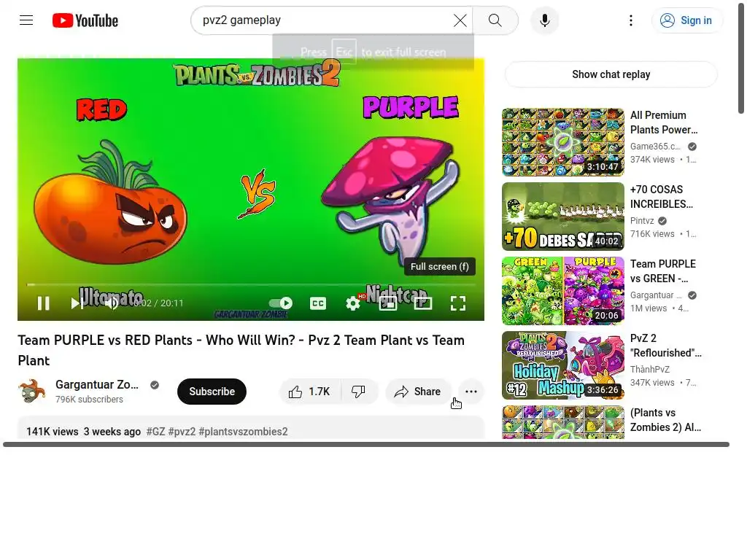
Task: Enable miniplayer mode
Action: click(388, 303)
